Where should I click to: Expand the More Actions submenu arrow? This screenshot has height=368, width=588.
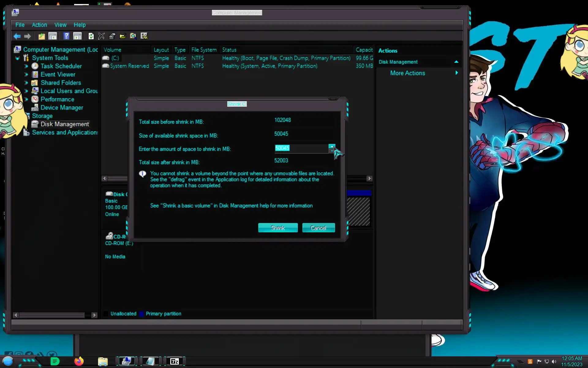pos(456,73)
